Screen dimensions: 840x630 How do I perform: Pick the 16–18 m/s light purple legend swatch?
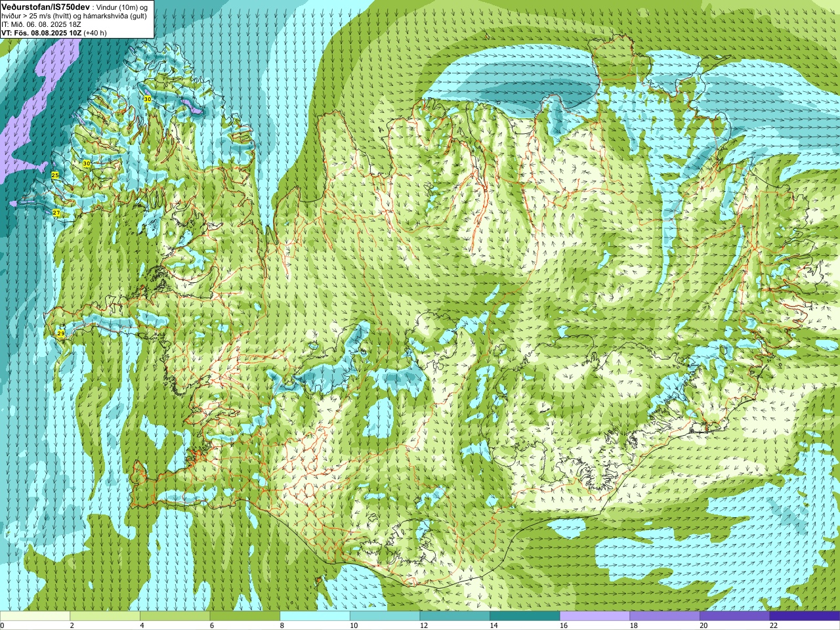click(x=595, y=616)
